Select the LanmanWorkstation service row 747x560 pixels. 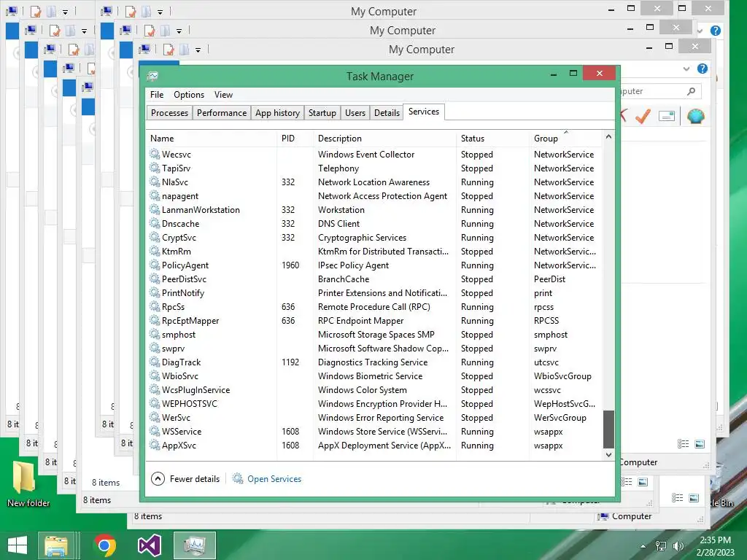point(373,209)
